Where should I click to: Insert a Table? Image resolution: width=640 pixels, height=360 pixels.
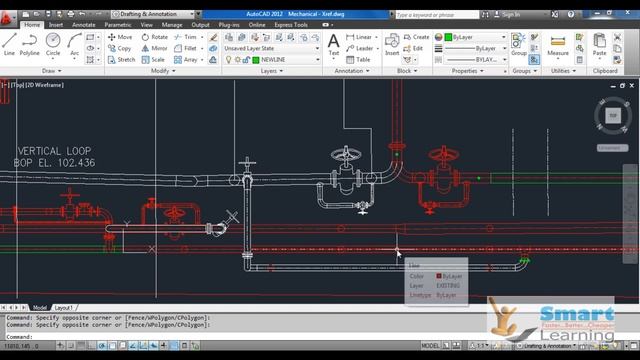coord(358,60)
